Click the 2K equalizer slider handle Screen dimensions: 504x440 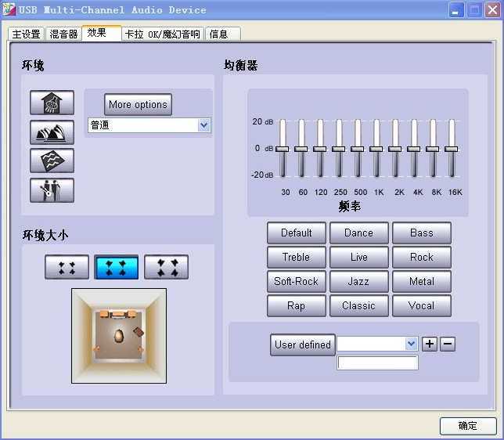pos(395,150)
